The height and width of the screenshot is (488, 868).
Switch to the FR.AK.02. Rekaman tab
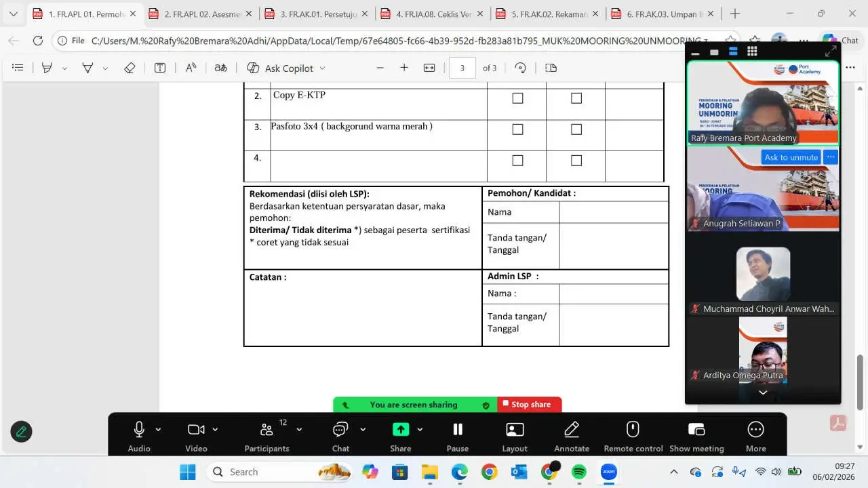coord(549,14)
